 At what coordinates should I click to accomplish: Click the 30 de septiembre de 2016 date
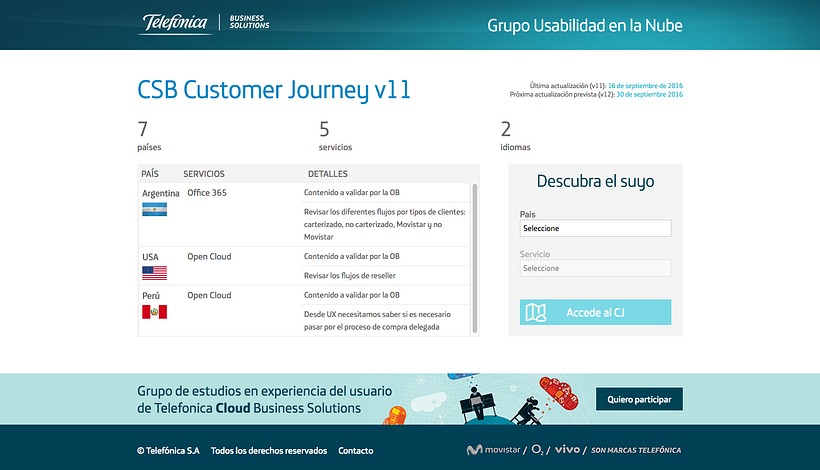point(650,95)
